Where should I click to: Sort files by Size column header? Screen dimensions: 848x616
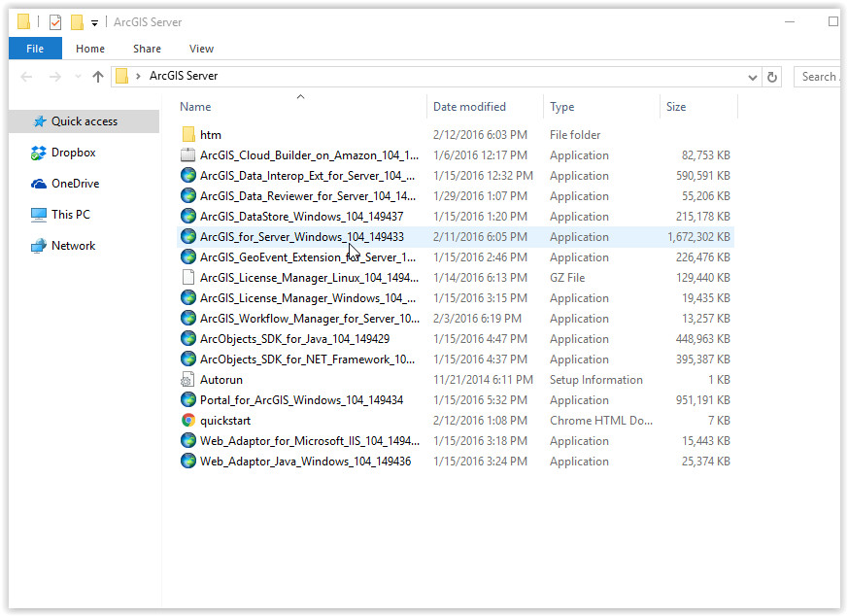(x=676, y=107)
